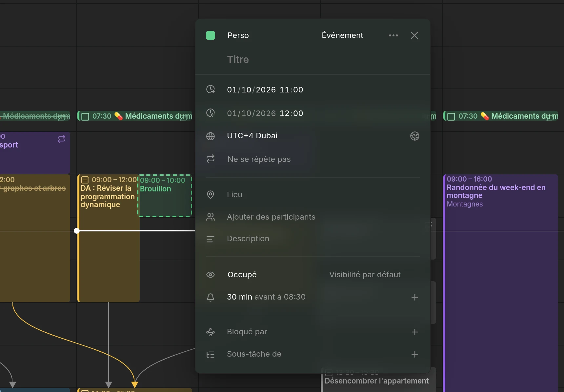
Task: Add a Bloqué par dependency
Action: point(414,332)
